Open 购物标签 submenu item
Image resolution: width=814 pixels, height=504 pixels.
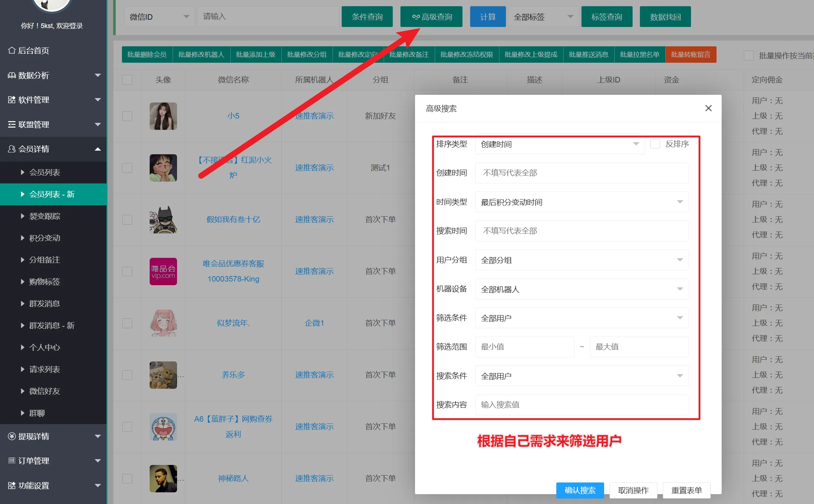coord(53,282)
